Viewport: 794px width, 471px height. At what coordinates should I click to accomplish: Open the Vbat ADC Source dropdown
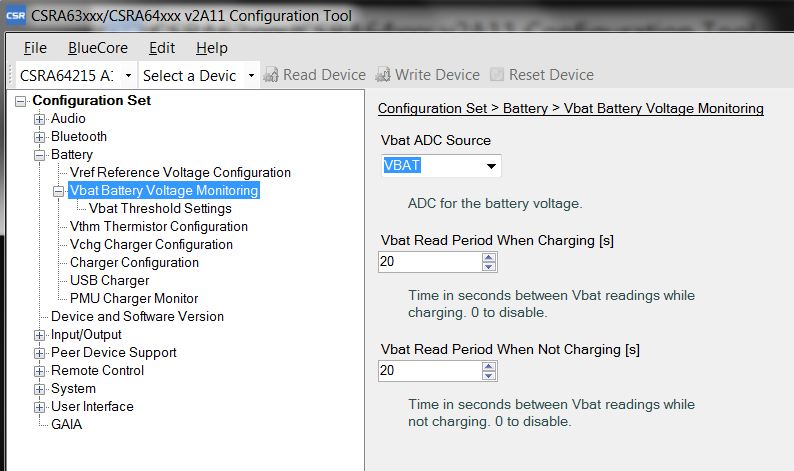tap(491, 166)
